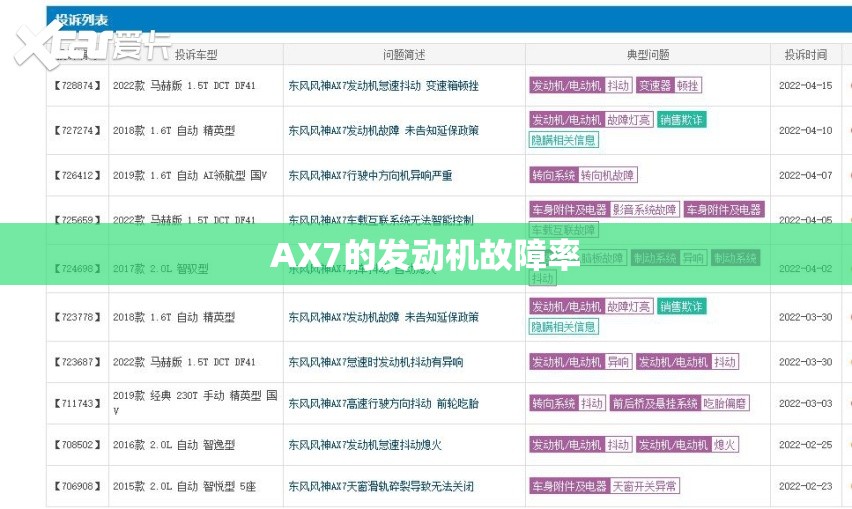Click model 2015款 2.0L 自动 智悦型 5座

point(184,486)
